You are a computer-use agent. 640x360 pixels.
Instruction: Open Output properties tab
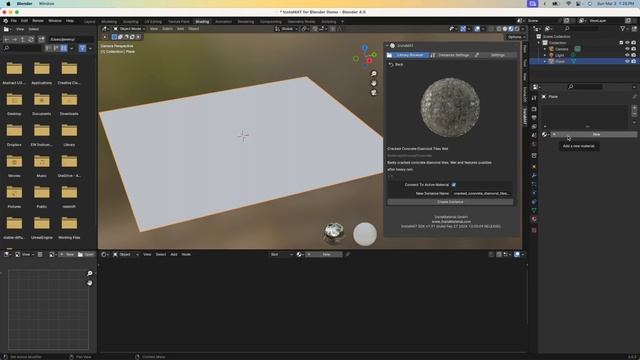534,118
